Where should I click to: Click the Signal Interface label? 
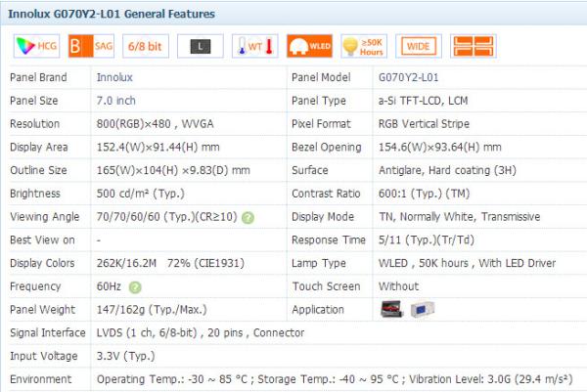(x=48, y=333)
